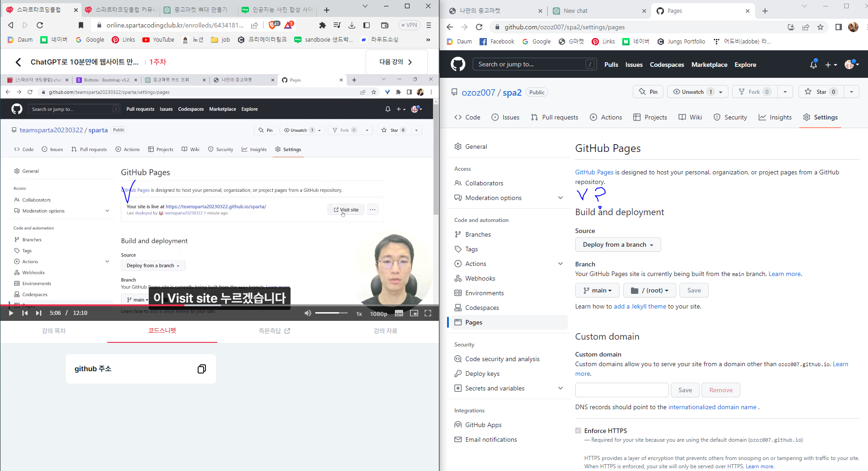Copy the github 주소 code snippet

pyautogui.click(x=202, y=369)
